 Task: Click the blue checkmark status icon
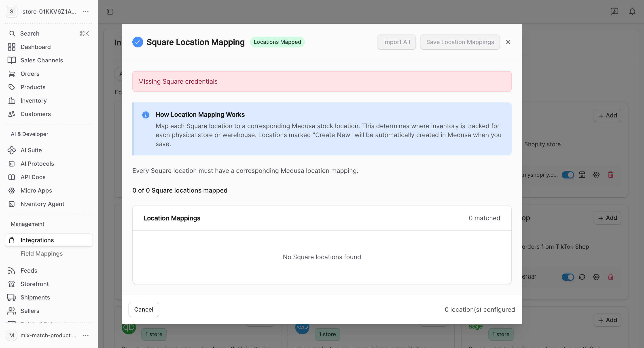coord(138,42)
